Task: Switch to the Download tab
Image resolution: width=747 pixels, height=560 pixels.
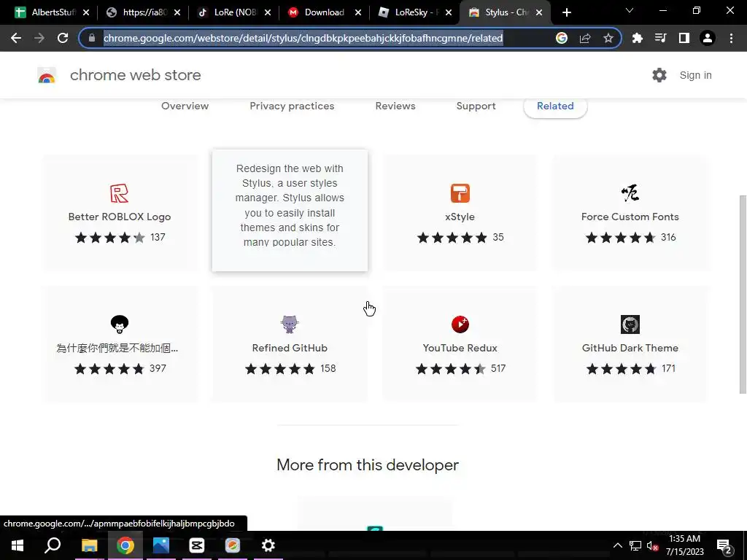Action: coord(323,12)
